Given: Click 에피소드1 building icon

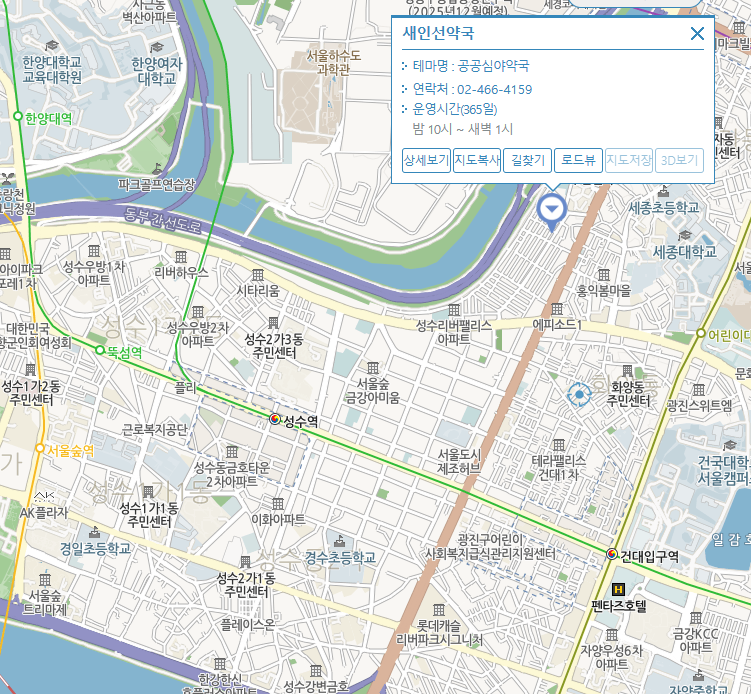Looking at the screenshot, I should [557, 309].
